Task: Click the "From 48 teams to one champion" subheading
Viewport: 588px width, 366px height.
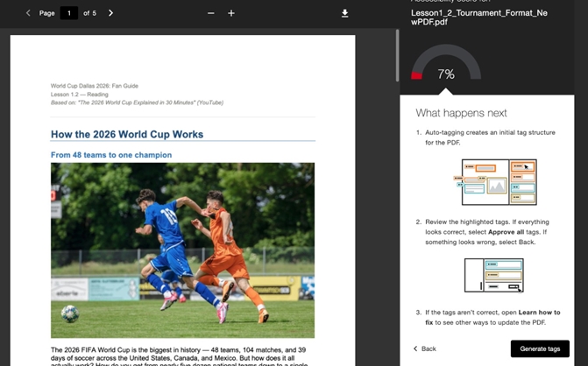Action: pos(111,155)
